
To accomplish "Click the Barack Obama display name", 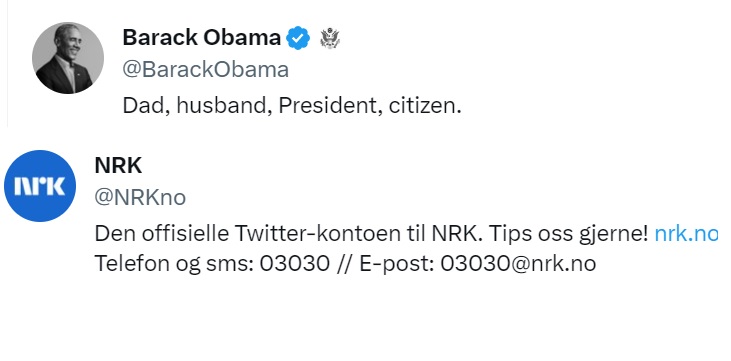I will point(201,37).
